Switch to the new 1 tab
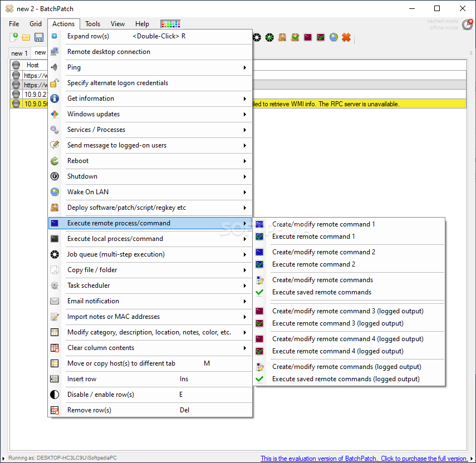This screenshot has height=463, width=476. (19, 53)
